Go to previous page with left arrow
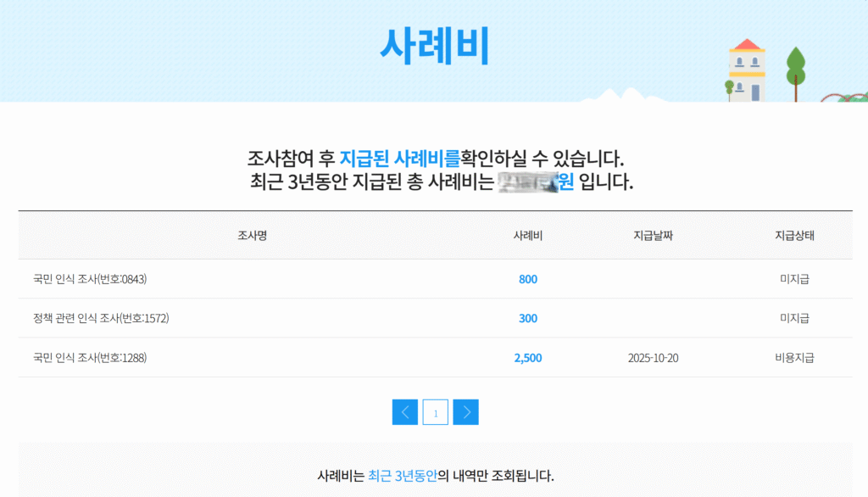This screenshot has height=497, width=868. pos(404,412)
